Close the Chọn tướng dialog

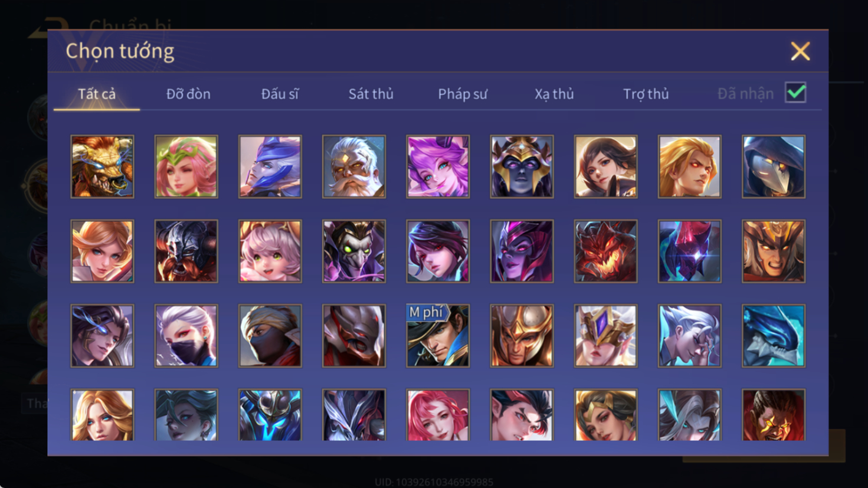pos(800,51)
